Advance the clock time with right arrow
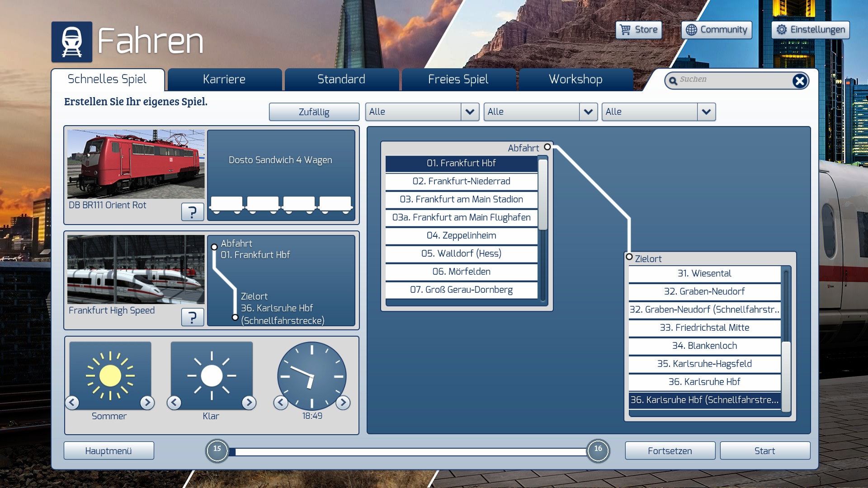Screen dimensions: 868x488 343,402
